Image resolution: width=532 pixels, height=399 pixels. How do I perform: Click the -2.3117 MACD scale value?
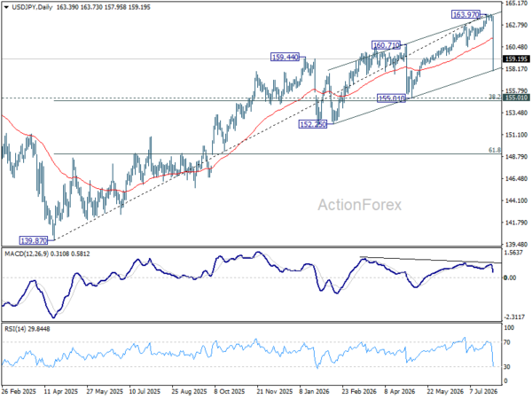(x=514, y=317)
